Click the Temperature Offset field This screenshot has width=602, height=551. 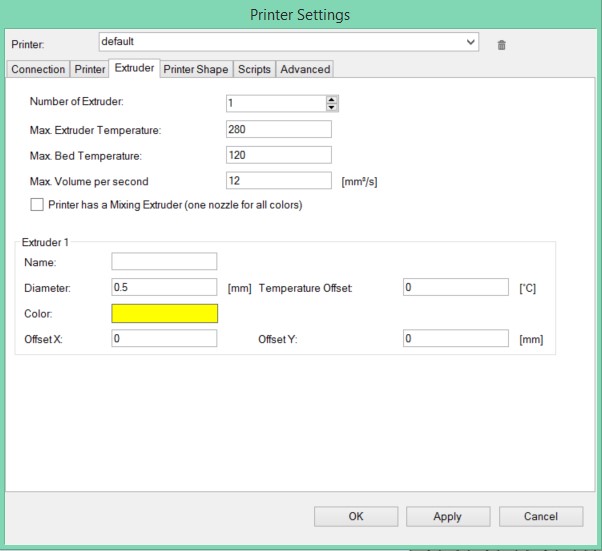click(456, 287)
